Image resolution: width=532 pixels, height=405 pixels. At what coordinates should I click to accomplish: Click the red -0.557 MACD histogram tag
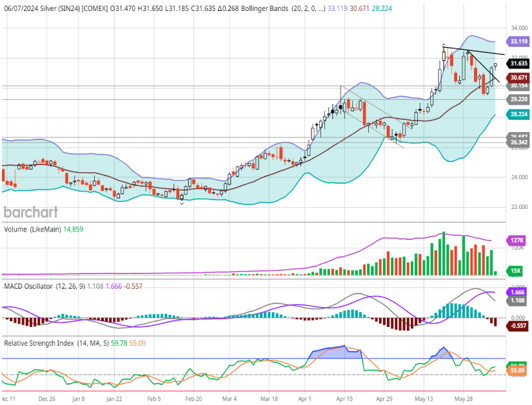pyautogui.click(x=518, y=326)
